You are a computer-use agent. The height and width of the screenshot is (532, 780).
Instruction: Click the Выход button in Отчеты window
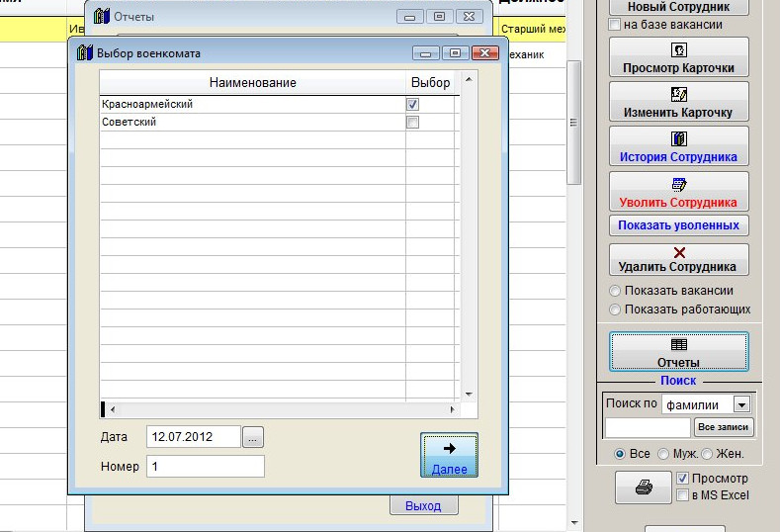tap(423, 505)
